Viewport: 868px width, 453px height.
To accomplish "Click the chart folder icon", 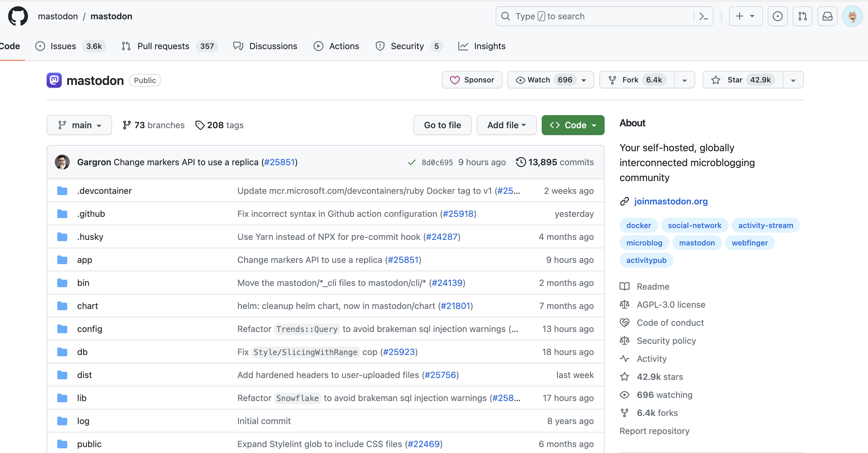I will (x=62, y=306).
